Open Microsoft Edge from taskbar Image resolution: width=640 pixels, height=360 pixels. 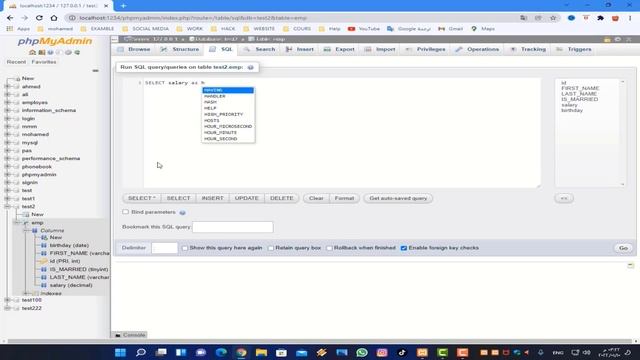click(x=221, y=352)
